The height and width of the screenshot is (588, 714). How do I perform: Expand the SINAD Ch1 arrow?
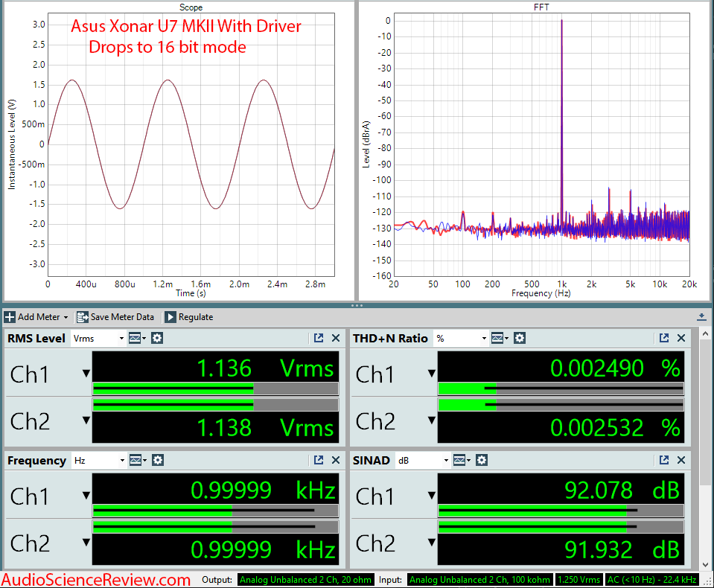[432, 496]
